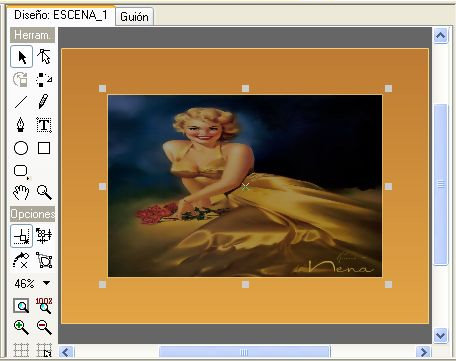Screen dimensions: 456x361
Task: Zoom in with the plus magnifier
Action: point(21,327)
